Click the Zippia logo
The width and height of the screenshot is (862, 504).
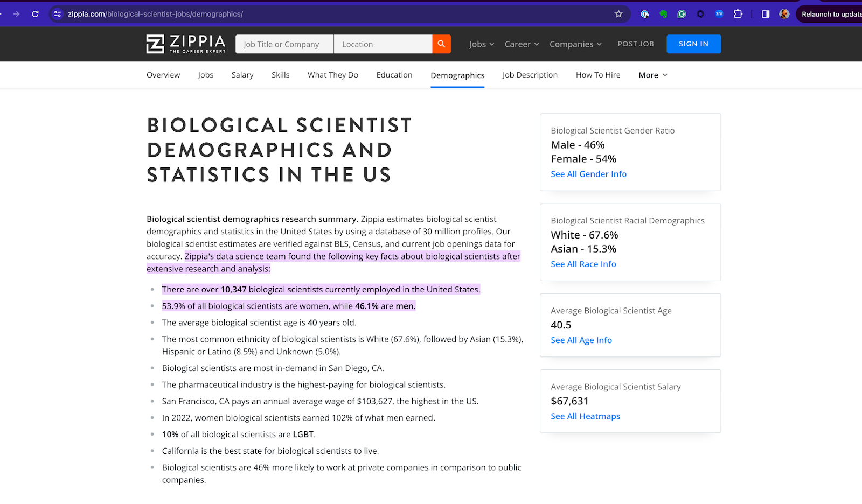pos(186,44)
